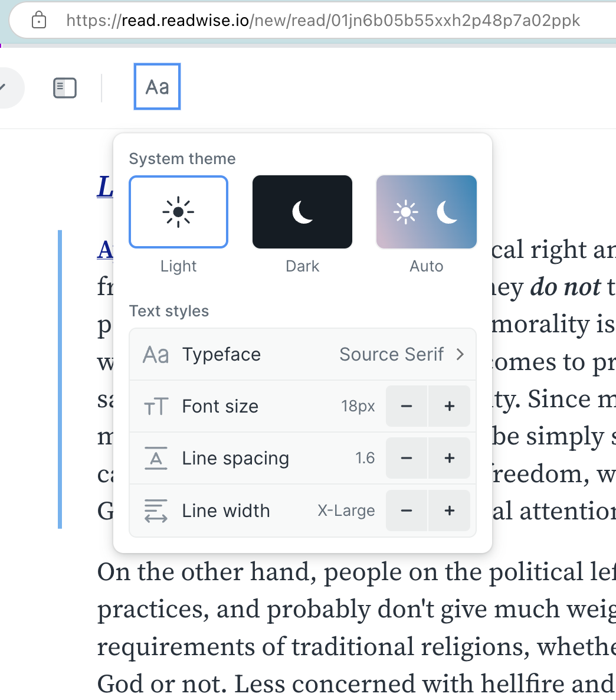Image resolution: width=616 pixels, height=700 pixels.
Task: Open Source Serif typeface options
Action: 391,354
